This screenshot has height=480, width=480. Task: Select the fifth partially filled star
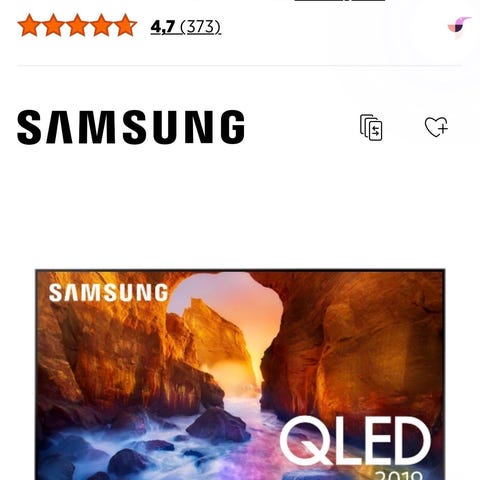click(x=125, y=25)
